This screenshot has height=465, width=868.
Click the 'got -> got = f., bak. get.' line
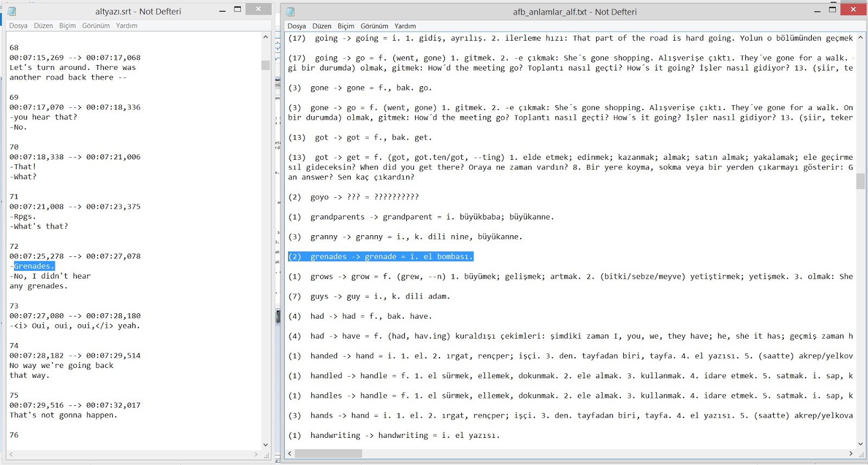click(360, 138)
